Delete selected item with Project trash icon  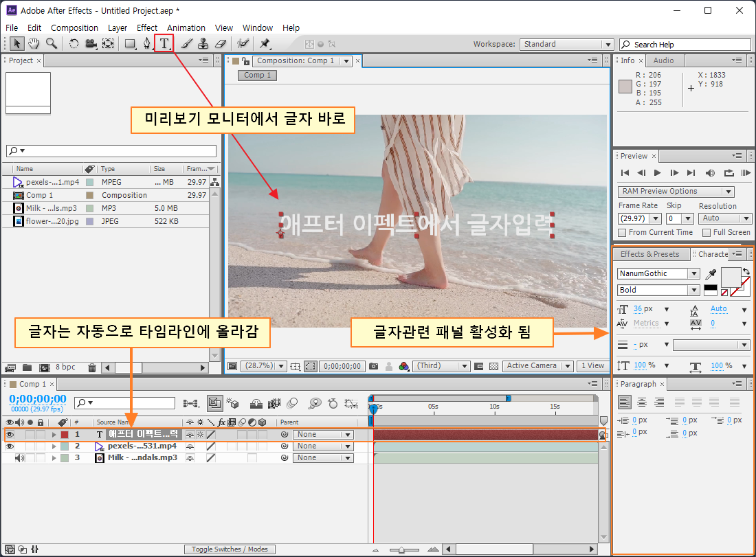pos(91,367)
